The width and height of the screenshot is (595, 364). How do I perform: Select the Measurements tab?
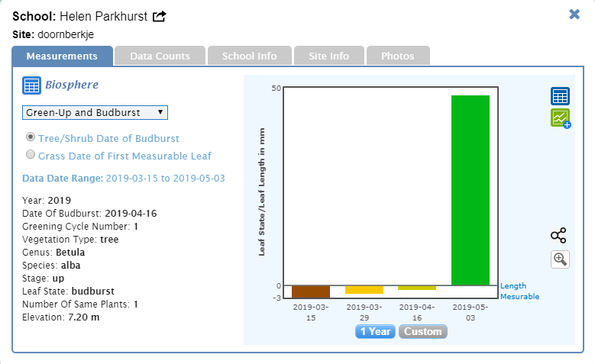(x=62, y=56)
